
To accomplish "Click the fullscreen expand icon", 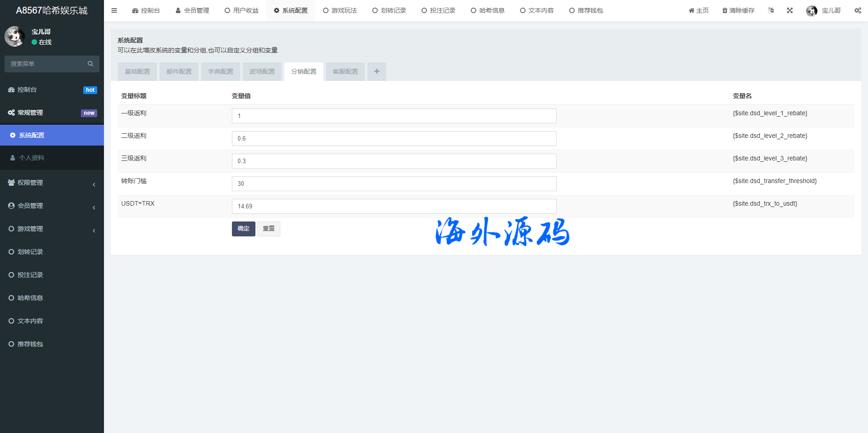I will click(x=789, y=10).
